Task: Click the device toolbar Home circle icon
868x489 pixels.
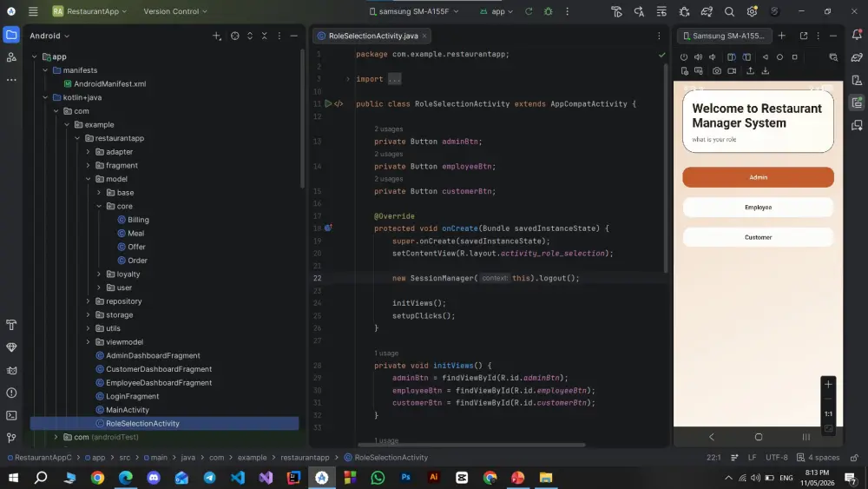Action: [779, 57]
